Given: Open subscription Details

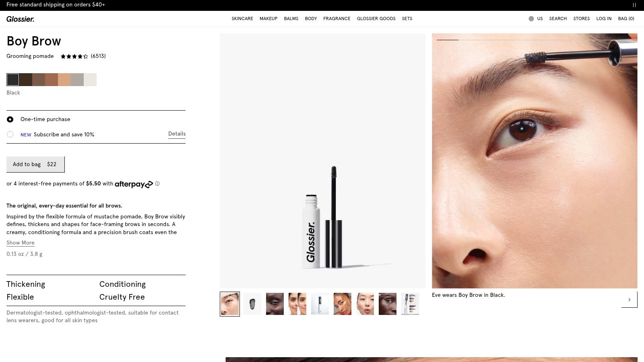Looking at the screenshot, I should (177, 134).
